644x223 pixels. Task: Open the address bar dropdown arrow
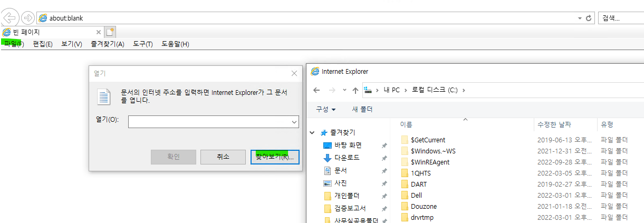coord(580,18)
